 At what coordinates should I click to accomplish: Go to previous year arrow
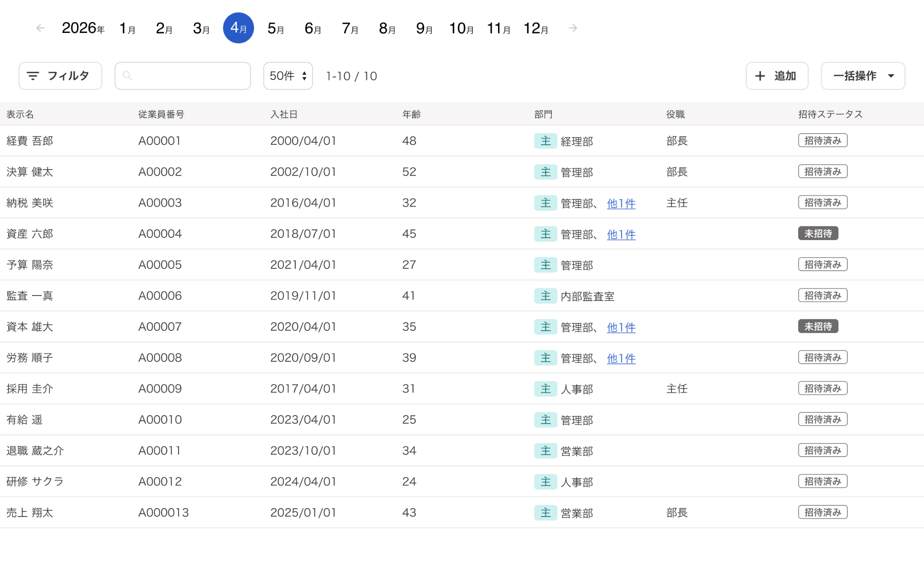(x=40, y=28)
